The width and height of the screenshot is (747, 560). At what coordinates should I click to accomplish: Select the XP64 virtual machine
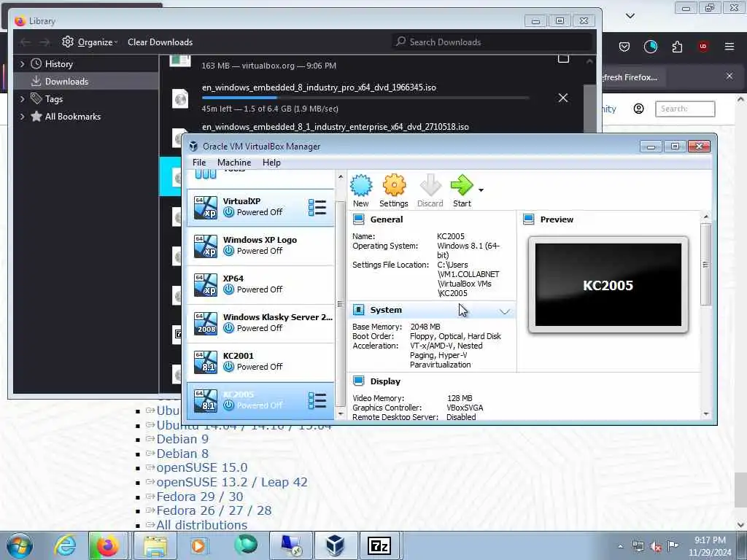click(260, 284)
